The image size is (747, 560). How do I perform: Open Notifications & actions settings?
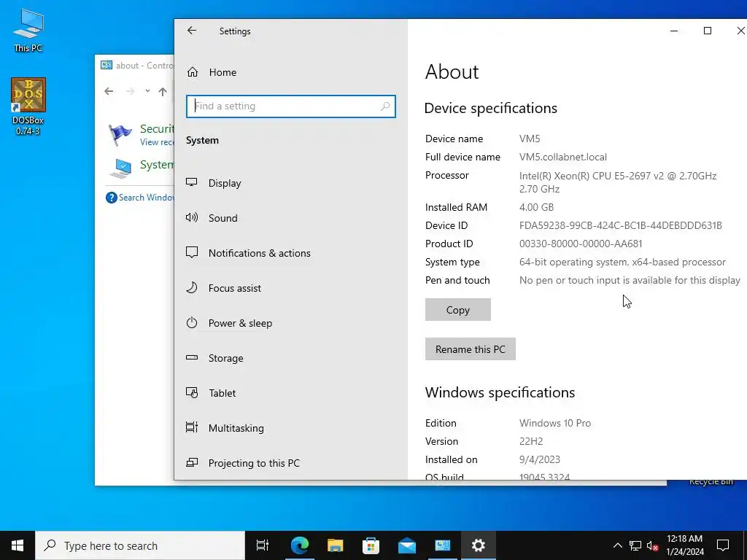pos(290,253)
